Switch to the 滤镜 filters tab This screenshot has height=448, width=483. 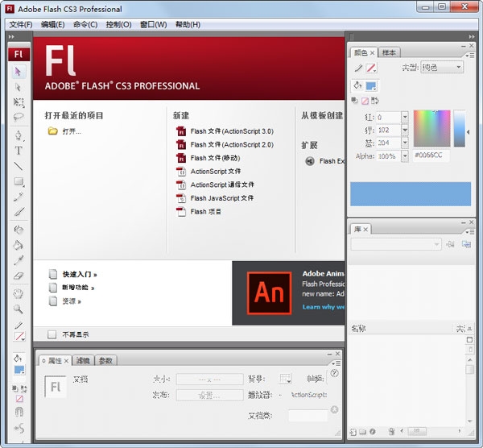83,360
